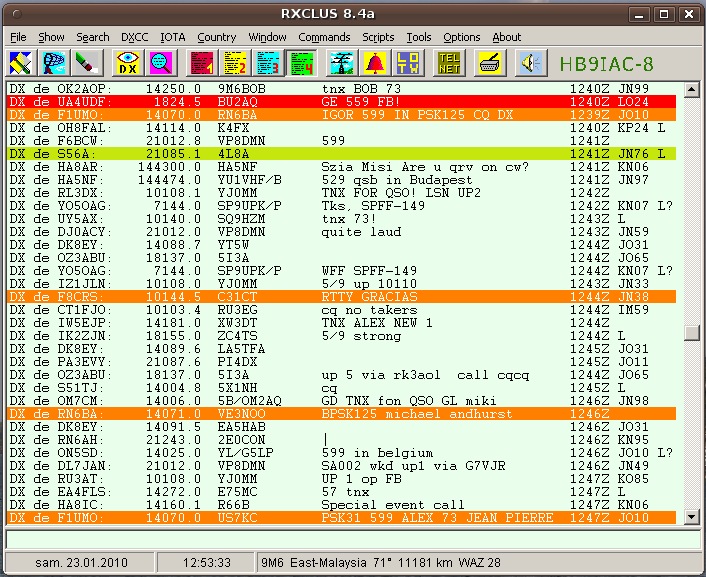Click the HB9IAC-8 cluster label
The image size is (706, 577).
(606, 64)
